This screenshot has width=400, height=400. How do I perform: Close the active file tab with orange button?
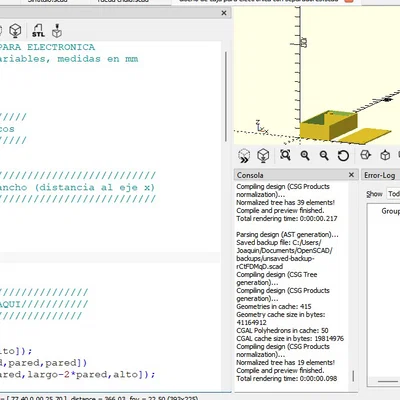click(x=349, y=1)
